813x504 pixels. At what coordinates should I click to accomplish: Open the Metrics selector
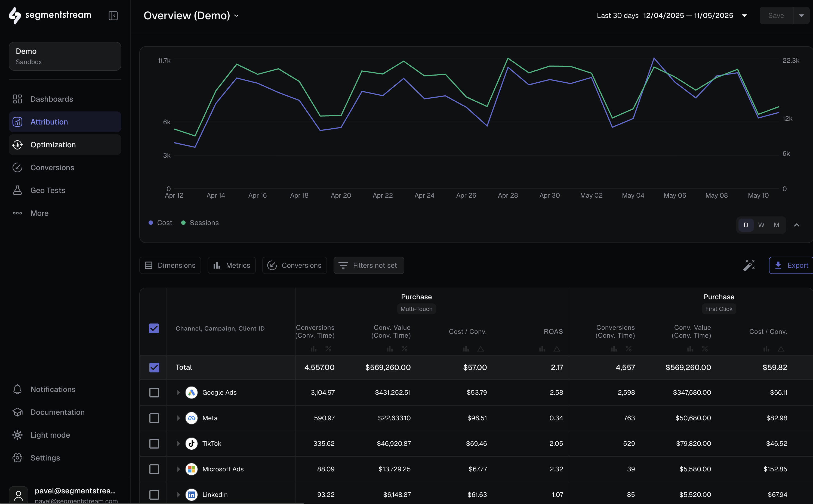point(232,265)
